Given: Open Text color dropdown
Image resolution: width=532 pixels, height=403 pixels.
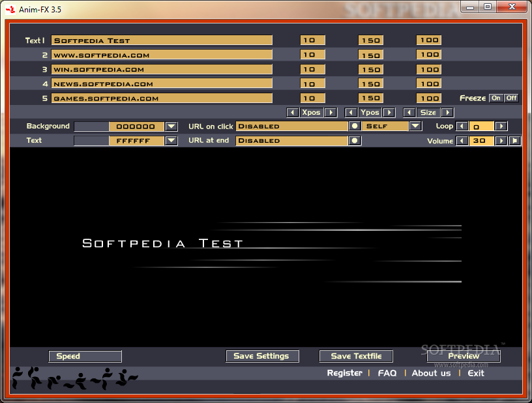Looking at the screenshot, I should click(x=171, y=141).
